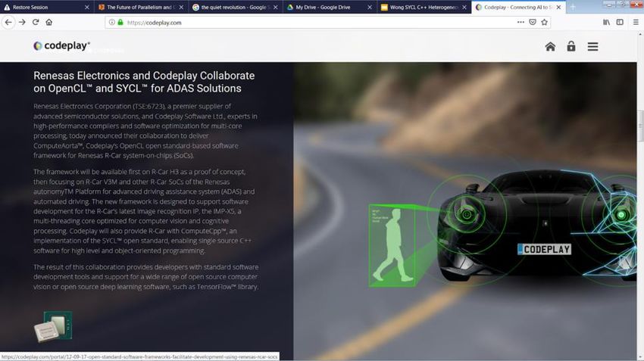Screen dimensions: 644x361
Task: Toggle the browser sidebar
Action: click(x=620, y=22)
